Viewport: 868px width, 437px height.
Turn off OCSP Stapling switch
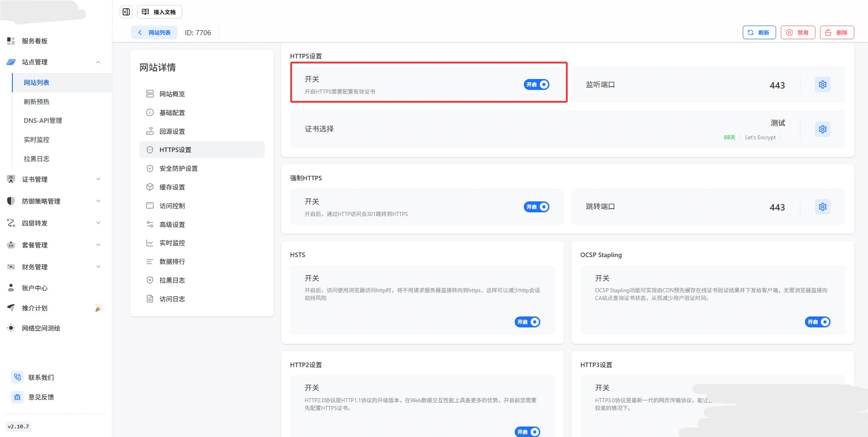[x=817, y=322]
